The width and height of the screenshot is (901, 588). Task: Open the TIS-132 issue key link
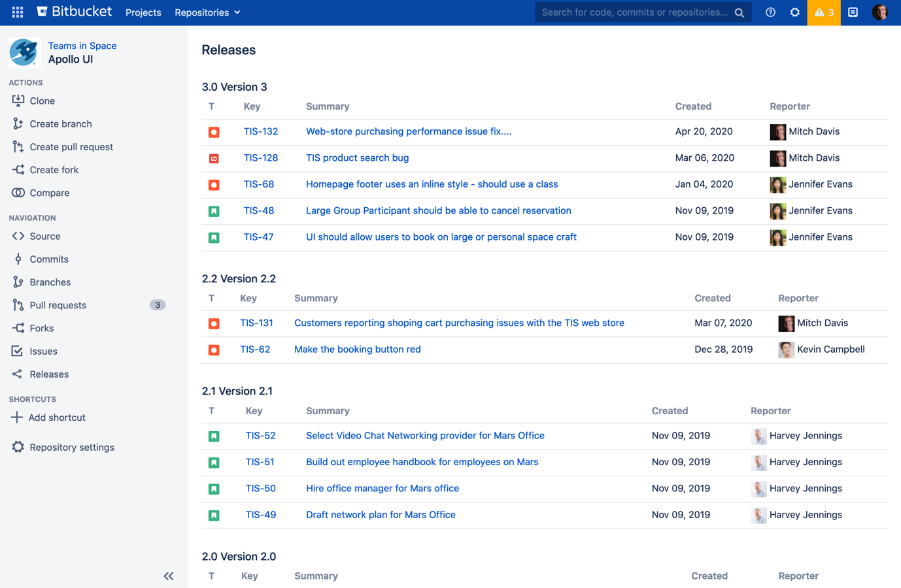[x=260, y=131]
